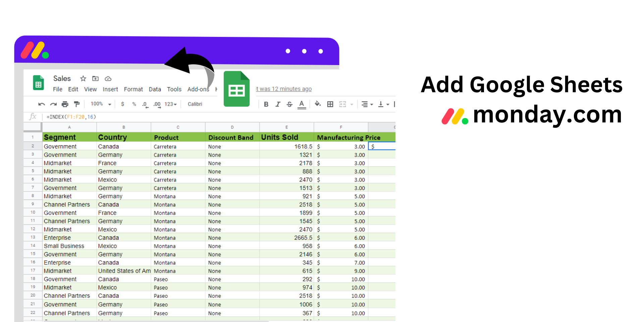Click the United States of Am cell
Image resolution: width=644 pixels, height=322 pixels.
point(124,271)
